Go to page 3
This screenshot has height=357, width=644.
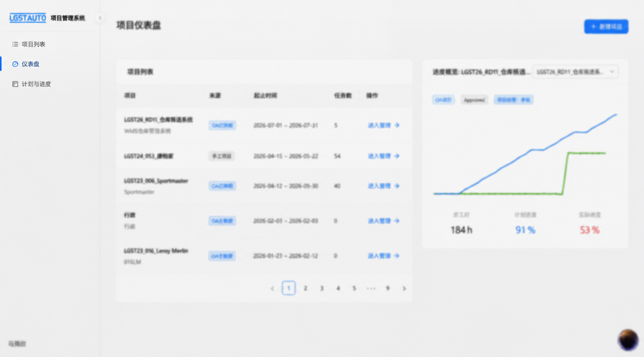tap(322, 288)
